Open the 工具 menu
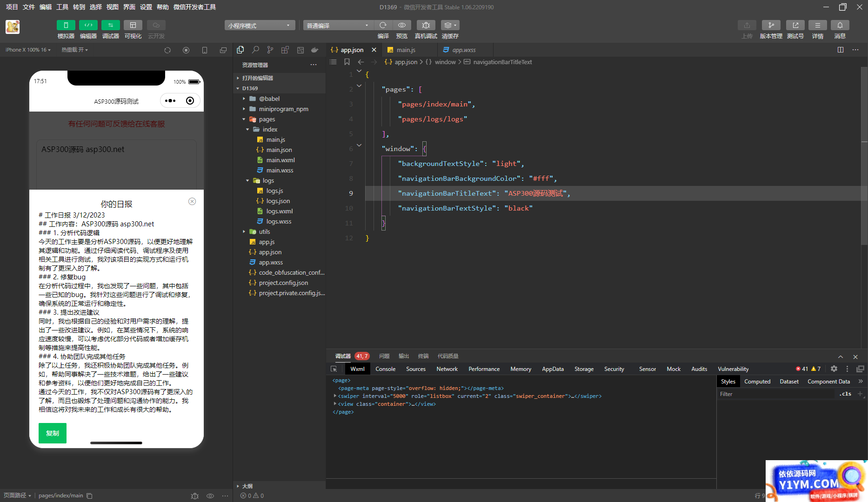This screenshot has width=868, height=502. tap(62, 7)
